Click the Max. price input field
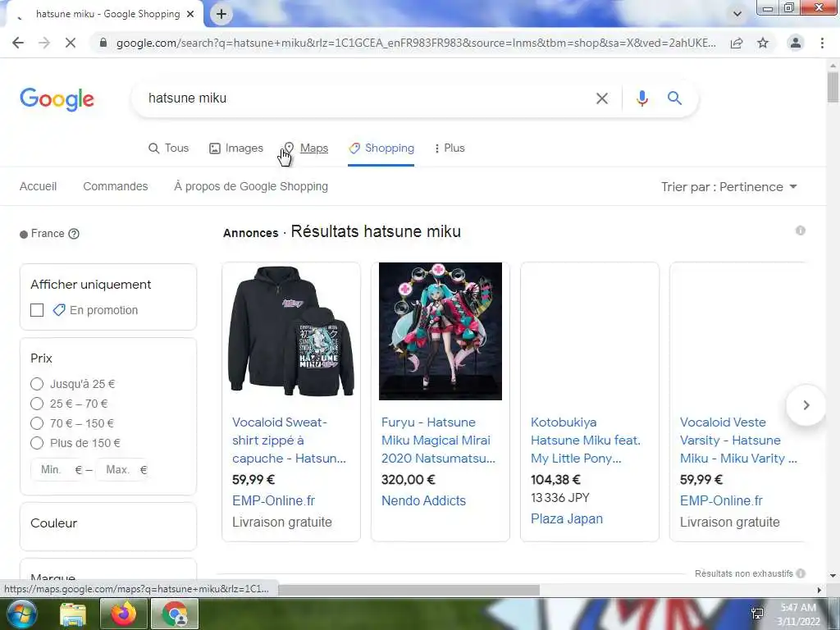Screen dimensions: 840x630 121,470
